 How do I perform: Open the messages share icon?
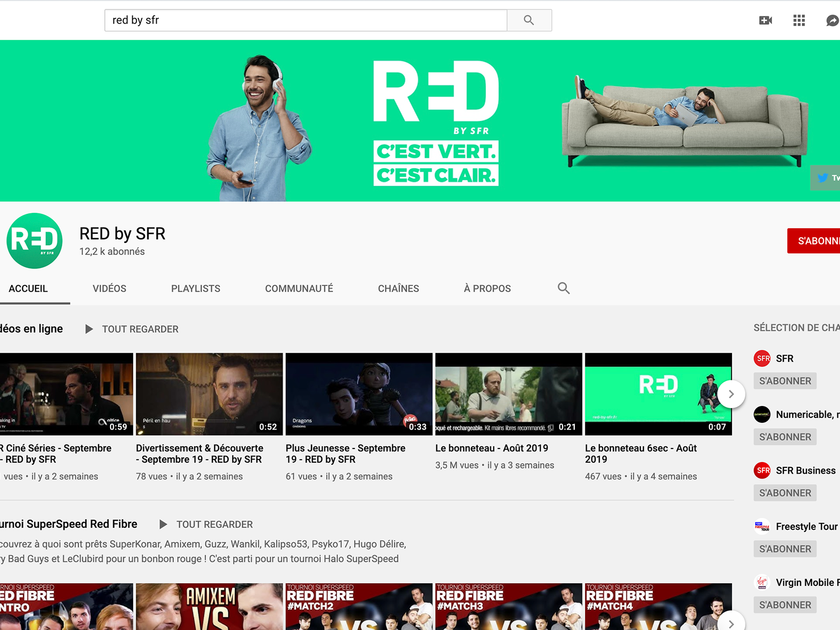[x=833, y=20]
